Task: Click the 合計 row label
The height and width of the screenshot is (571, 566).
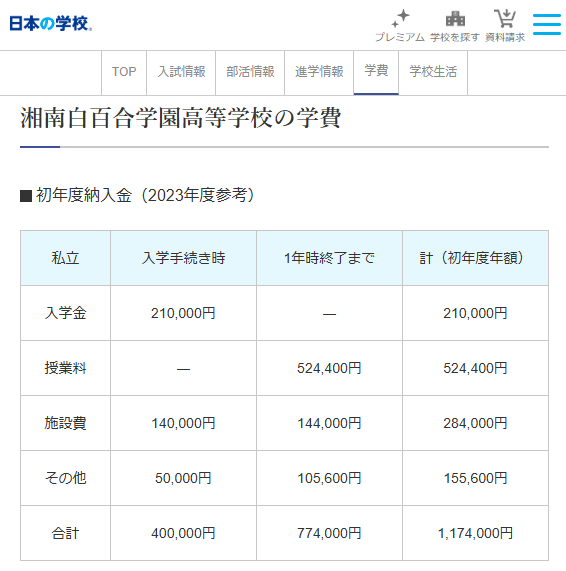Action: click(x=66, y=533)
